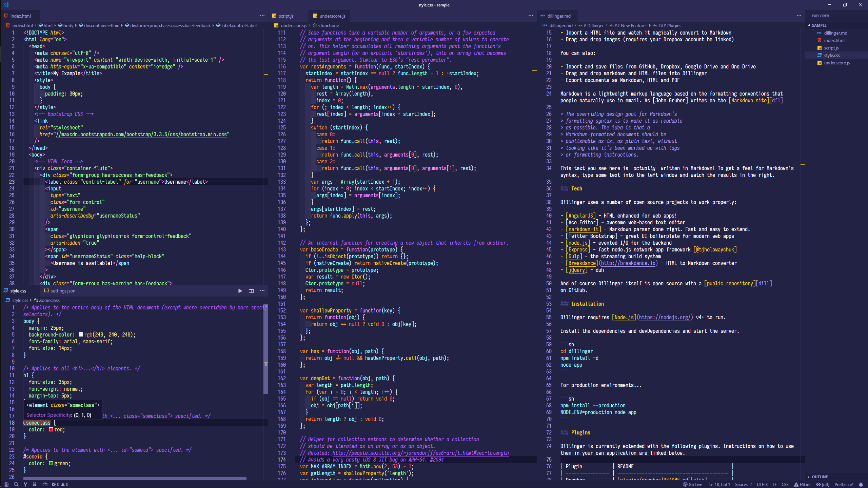Switch to the script.js tab
Viewport: 868px width, 488px height.
pyautogui.click(x=285, y=16)
